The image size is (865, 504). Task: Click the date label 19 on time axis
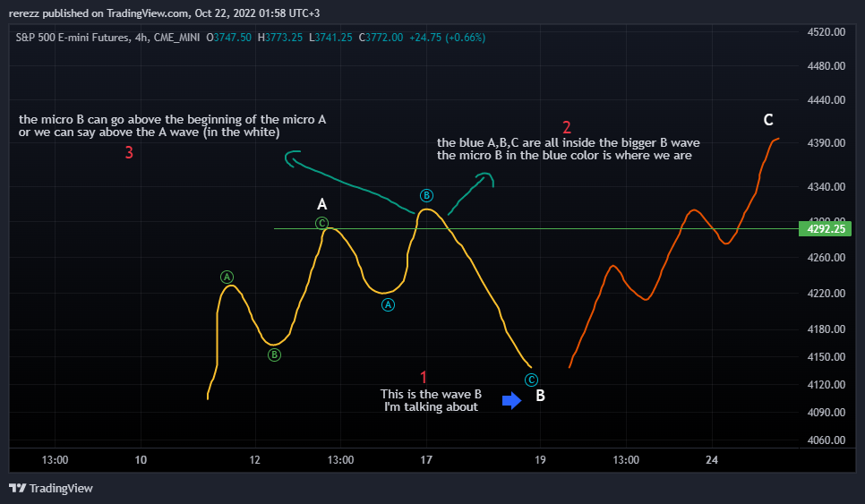click(x=540, y=460)
